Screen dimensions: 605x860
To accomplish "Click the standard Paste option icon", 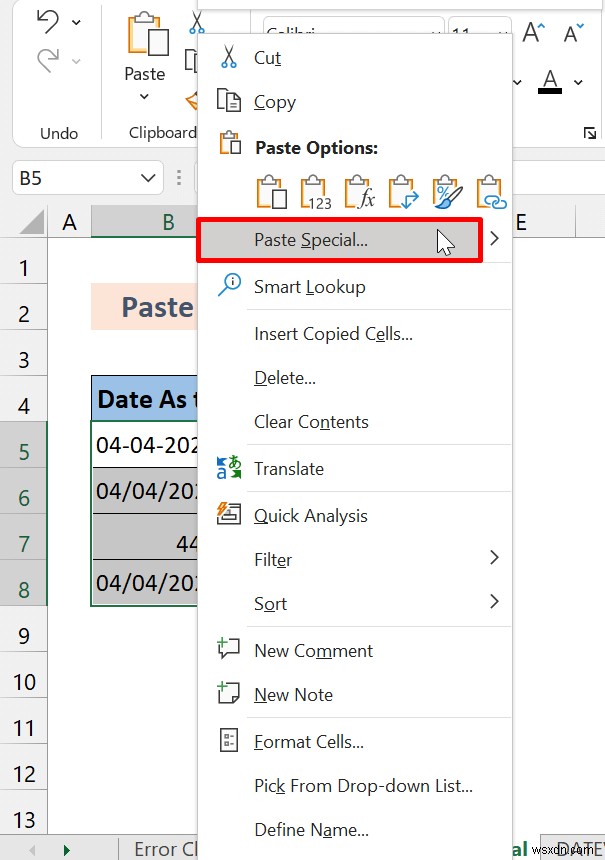I will click(x=272, y=192).
